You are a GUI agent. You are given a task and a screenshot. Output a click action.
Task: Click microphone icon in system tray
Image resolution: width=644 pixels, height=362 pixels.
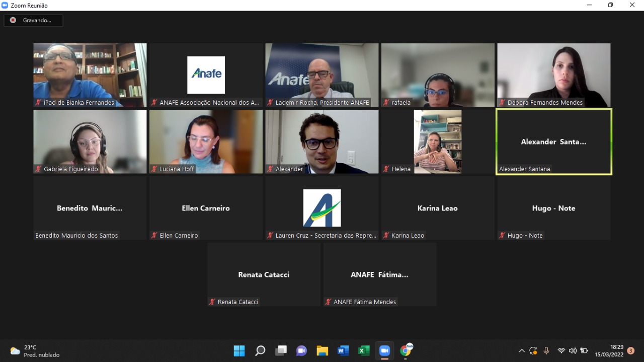point(546,351)
